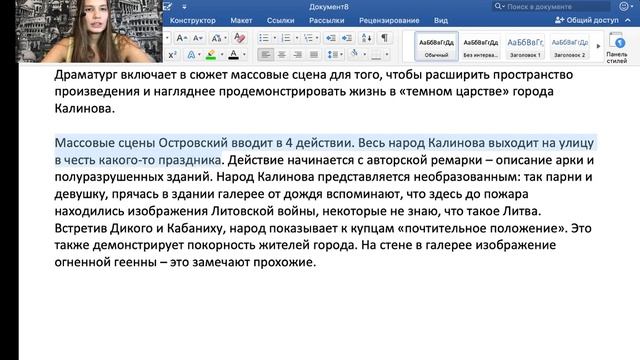Image resolution: width=640 pixels, height=360 pixels.
Task: Expand the numbered list style arrow
Action: (x=297, y=38)
